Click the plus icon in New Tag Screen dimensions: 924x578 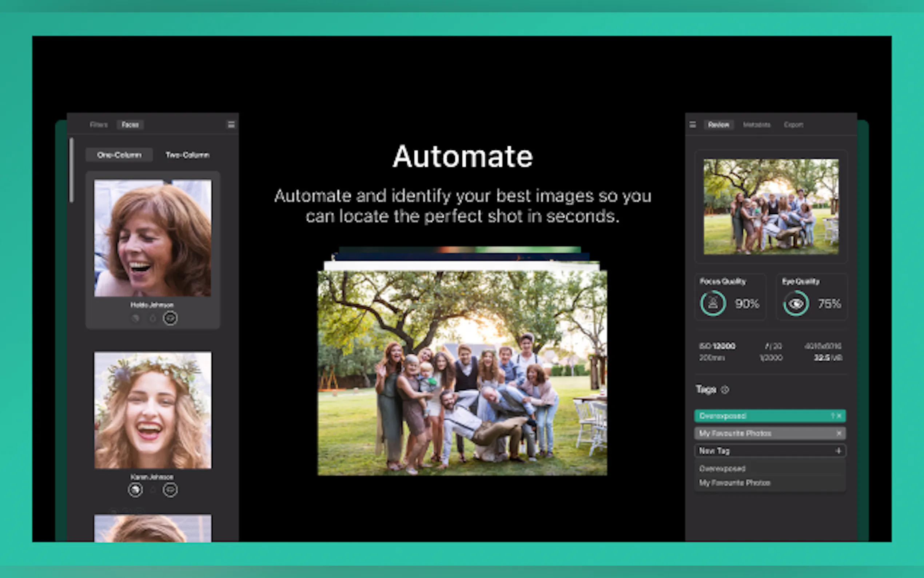[838, 451]
